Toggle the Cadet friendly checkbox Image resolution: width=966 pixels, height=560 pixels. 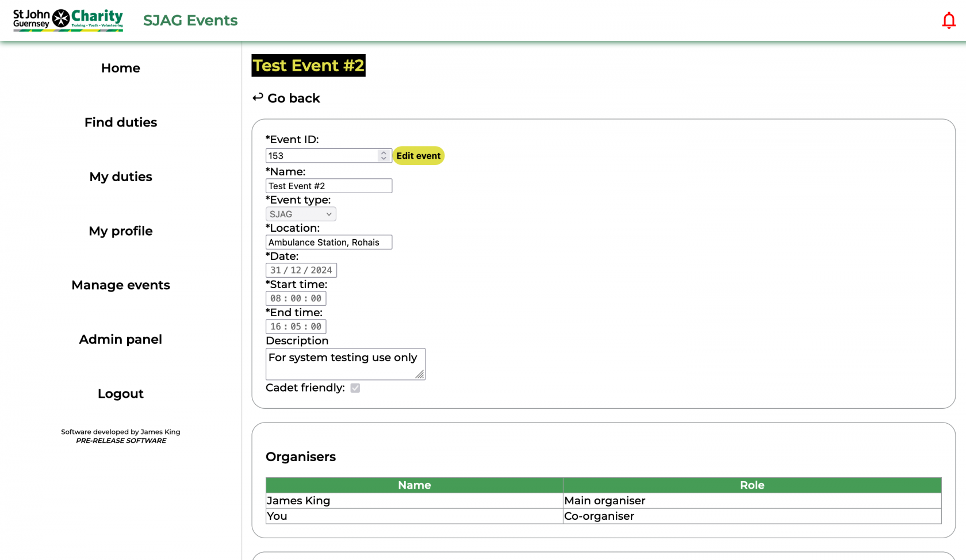[355, 388]
